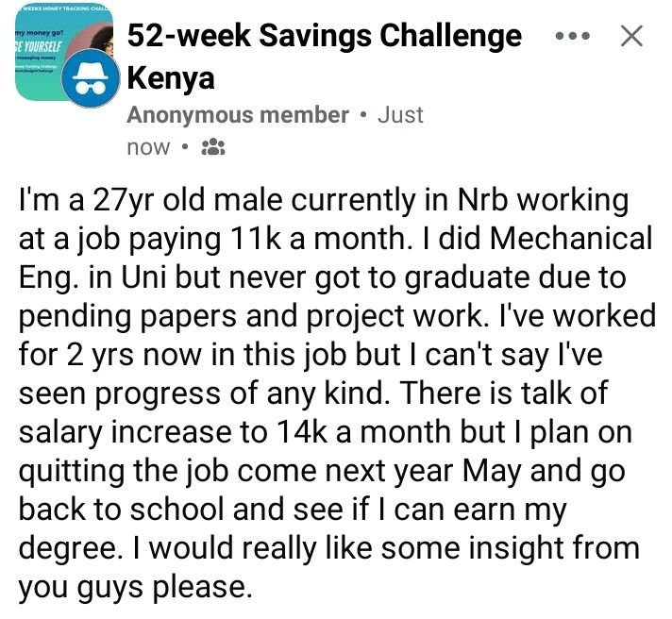Click the group members audience icon
This screenshot has width=672, height=619.
tap(213, 147)
